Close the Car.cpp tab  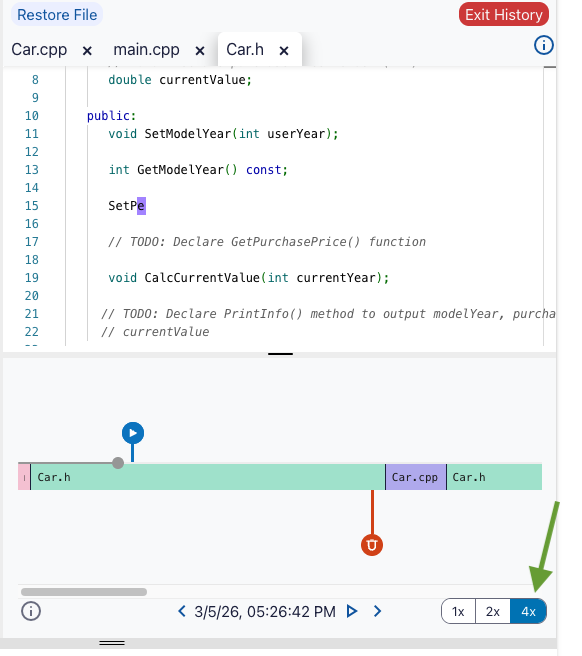click(x=87, y=51)
